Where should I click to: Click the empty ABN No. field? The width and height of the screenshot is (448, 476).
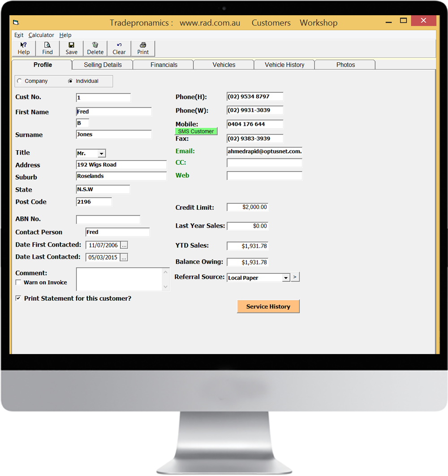(108, 220)
